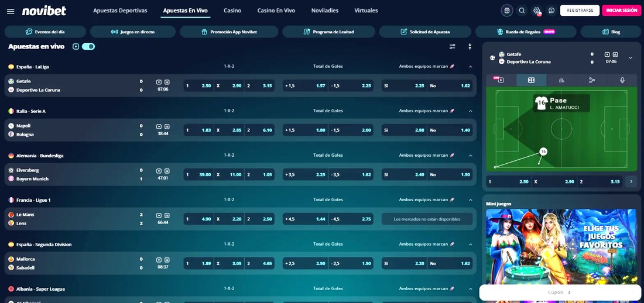Open the search magnifier icon
Screen dimensions: 644x303
point(522,11)
